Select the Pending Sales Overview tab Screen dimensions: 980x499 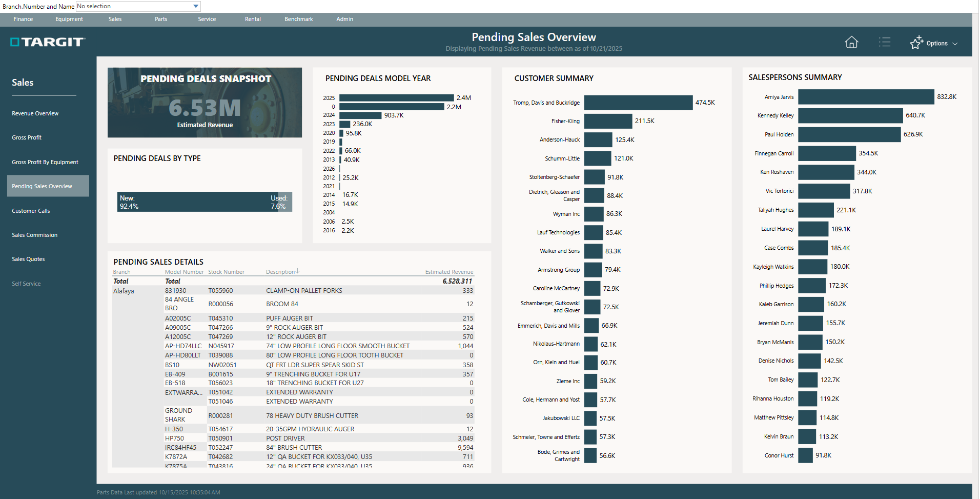click(42, 186)
